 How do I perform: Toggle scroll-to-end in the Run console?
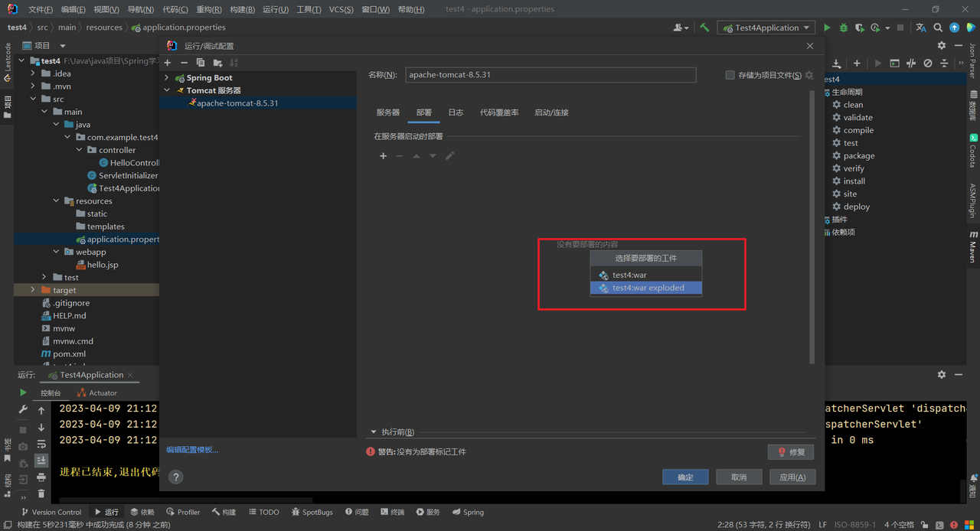[x=41, y=461]
